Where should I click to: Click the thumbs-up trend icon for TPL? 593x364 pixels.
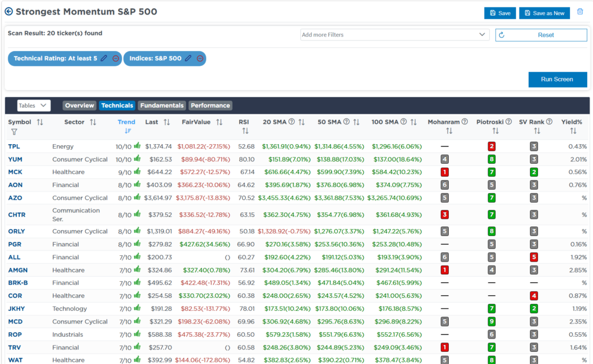pyautogui.click(x=137, y=145)
